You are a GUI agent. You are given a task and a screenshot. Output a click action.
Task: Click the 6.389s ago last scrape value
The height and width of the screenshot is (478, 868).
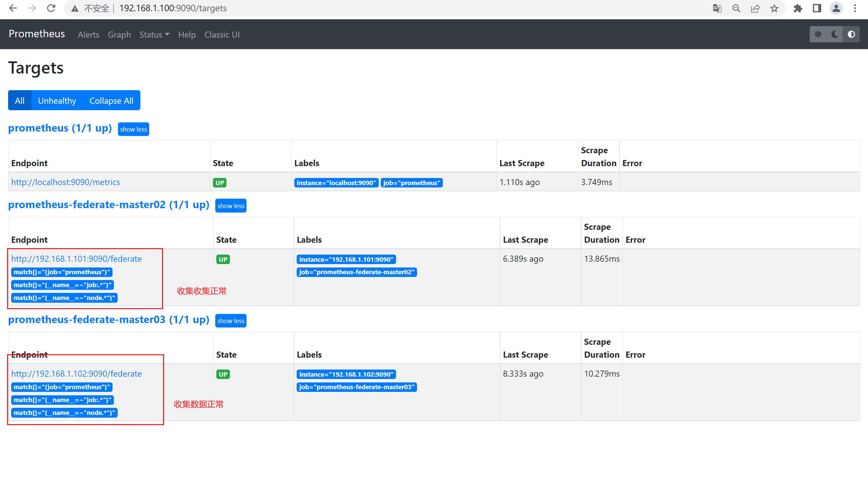pos(523,259)
